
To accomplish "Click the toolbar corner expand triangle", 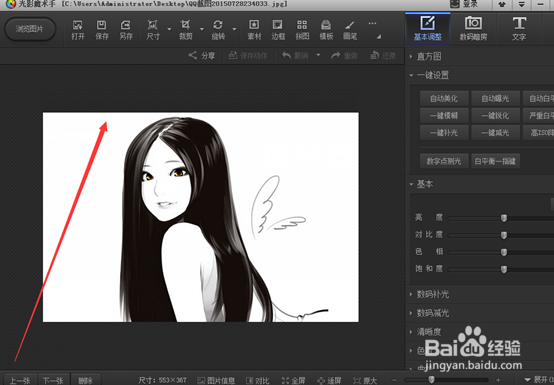I will [x=378, y=36].
